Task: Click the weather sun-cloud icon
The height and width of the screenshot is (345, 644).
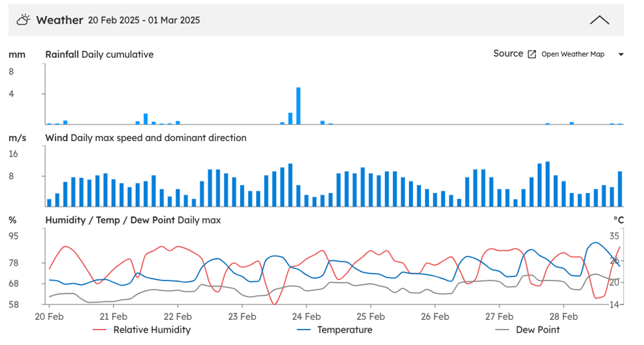Action: (x=23, y=20)
